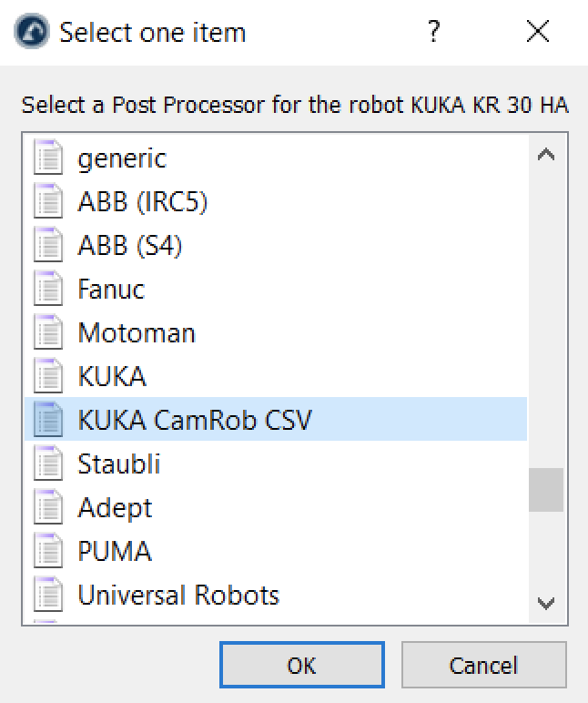Click the file icon beside ABB (IRC5)
The width and height of the screenshot is (588, 703).
coord(47,202)
